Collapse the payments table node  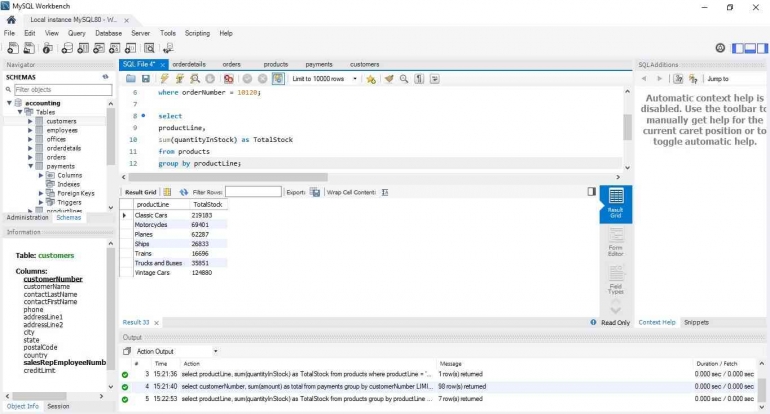pyautogui.click(x=30, y=166)
